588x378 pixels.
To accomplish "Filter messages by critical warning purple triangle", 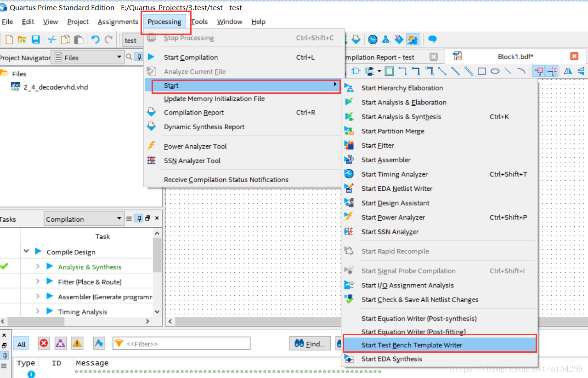I will click(x=61, y=344).
